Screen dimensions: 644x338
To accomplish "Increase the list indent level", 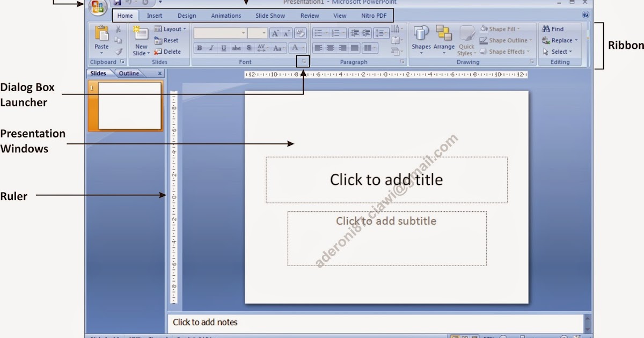I will [x=367, y=33].
